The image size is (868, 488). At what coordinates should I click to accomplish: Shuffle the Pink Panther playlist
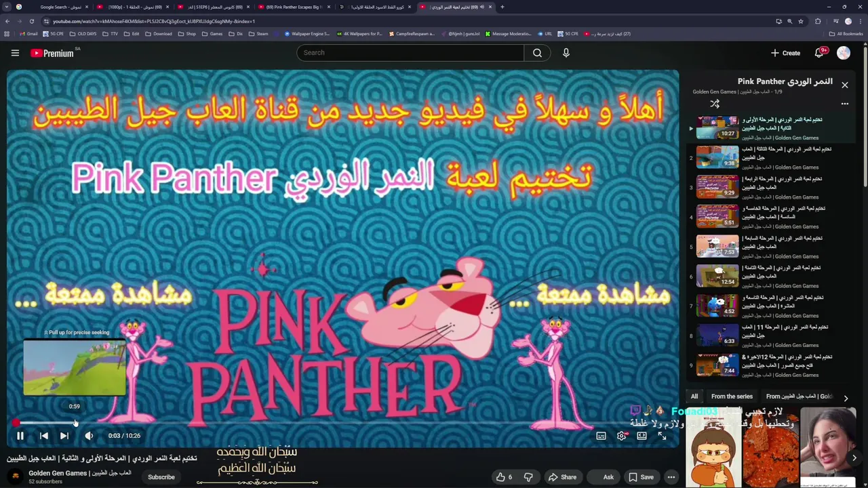click(715, 104)
